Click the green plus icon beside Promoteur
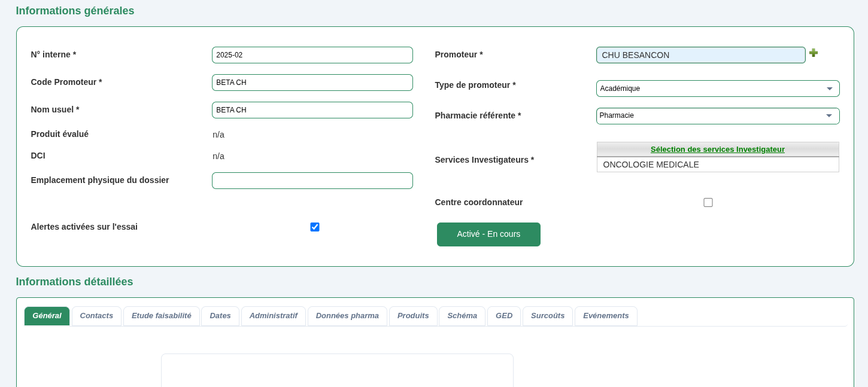 [814, 53]
